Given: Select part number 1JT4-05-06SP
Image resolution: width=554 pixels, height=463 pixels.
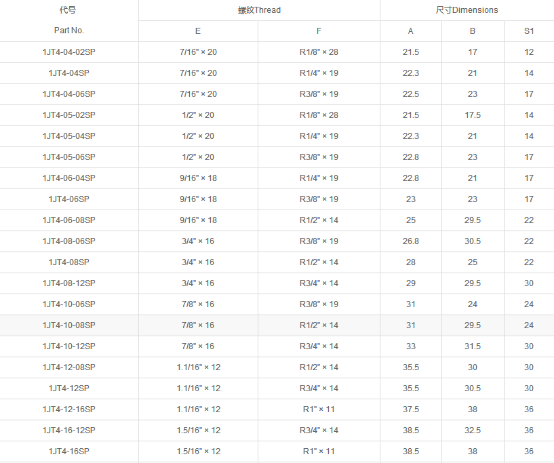Looking at the screenshot, I should click(x=69, y=157).
